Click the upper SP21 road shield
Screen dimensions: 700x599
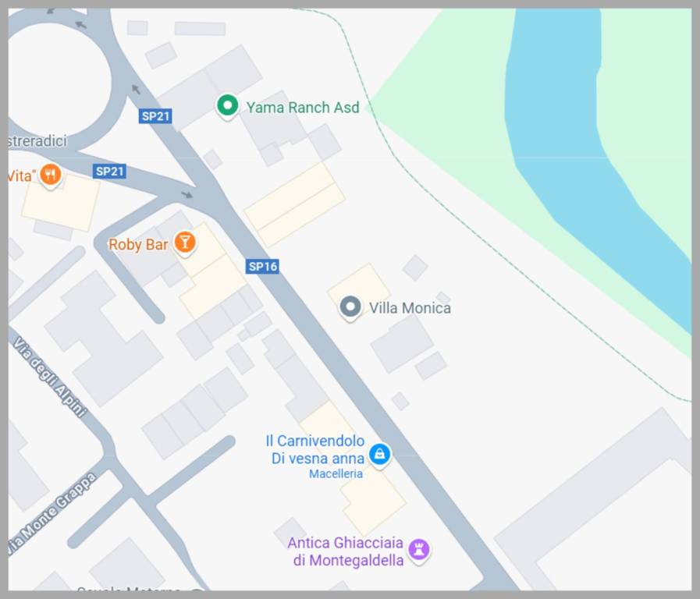pos(155,116)
